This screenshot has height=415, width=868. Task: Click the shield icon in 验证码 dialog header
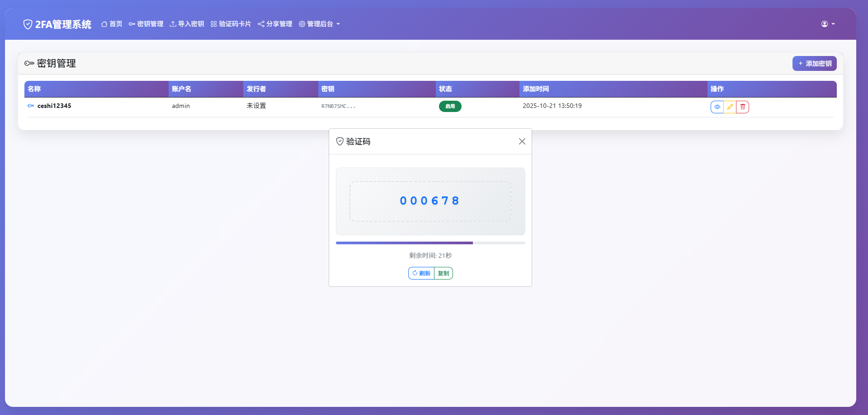pyautogui.click(x=340, y=141)
